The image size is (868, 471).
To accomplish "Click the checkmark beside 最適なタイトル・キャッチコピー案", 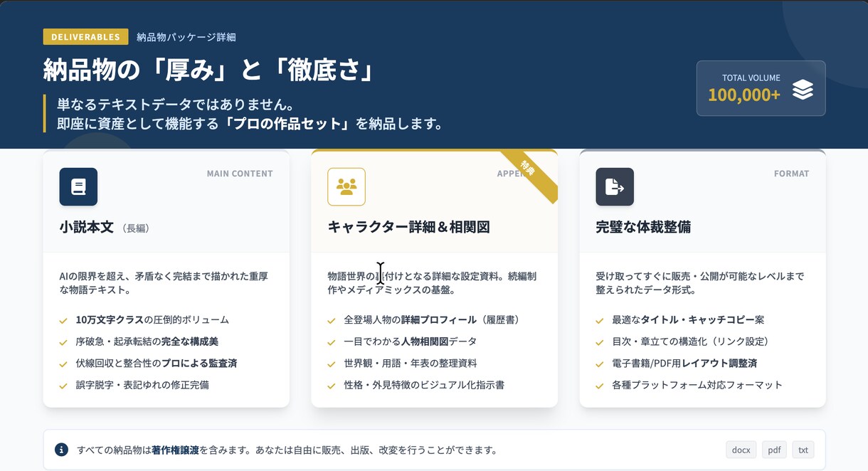I will 600,321.
